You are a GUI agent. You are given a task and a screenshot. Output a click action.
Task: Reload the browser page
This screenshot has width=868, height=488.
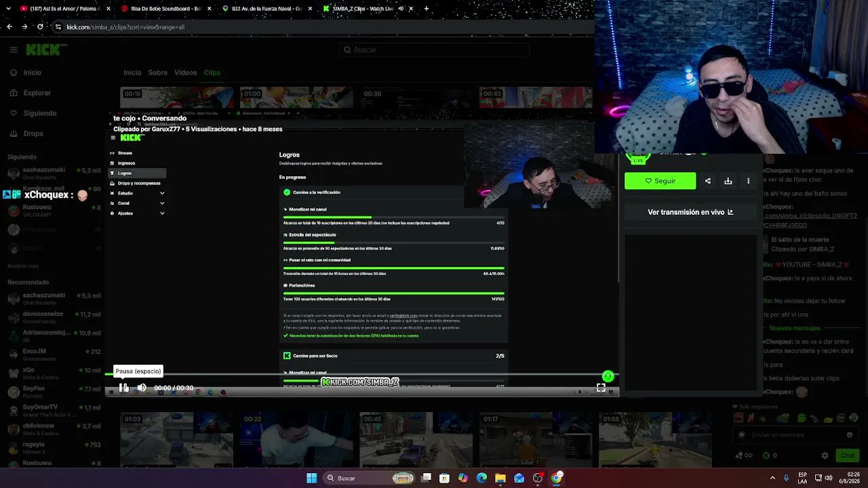click(41, 27)
